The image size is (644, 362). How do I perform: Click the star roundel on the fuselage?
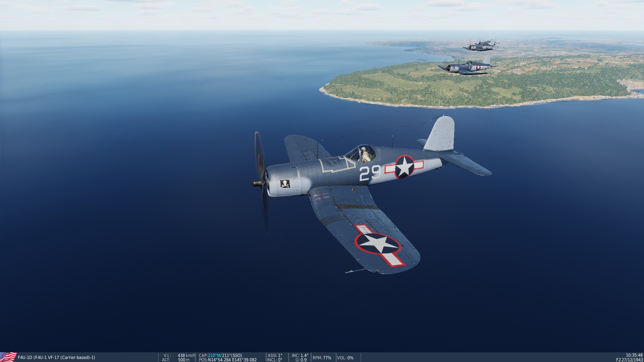404,167
